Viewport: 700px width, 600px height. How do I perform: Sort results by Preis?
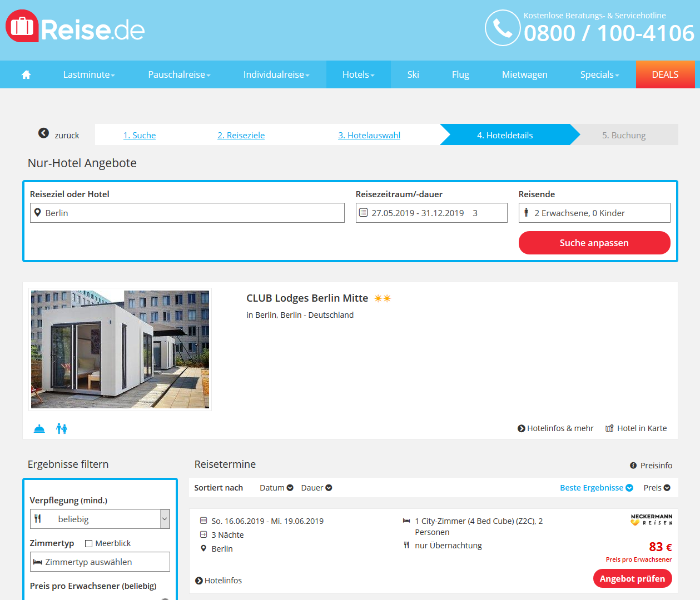657,488
